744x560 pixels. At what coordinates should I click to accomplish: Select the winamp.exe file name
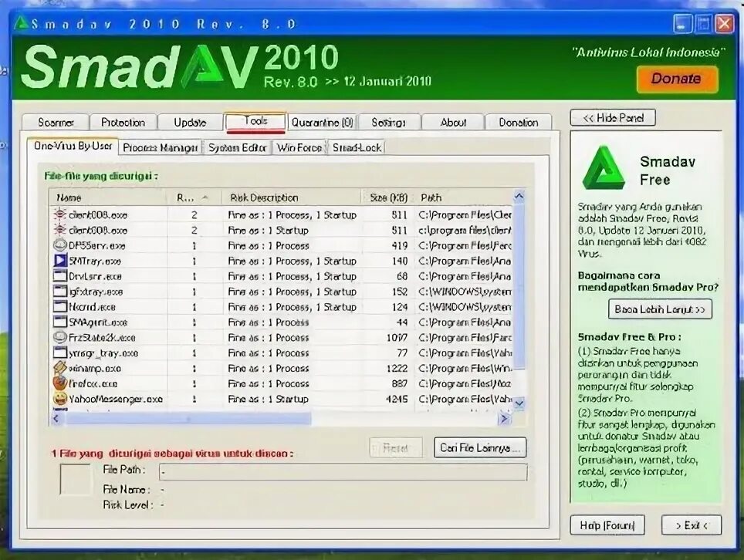[x=95, y=369]
